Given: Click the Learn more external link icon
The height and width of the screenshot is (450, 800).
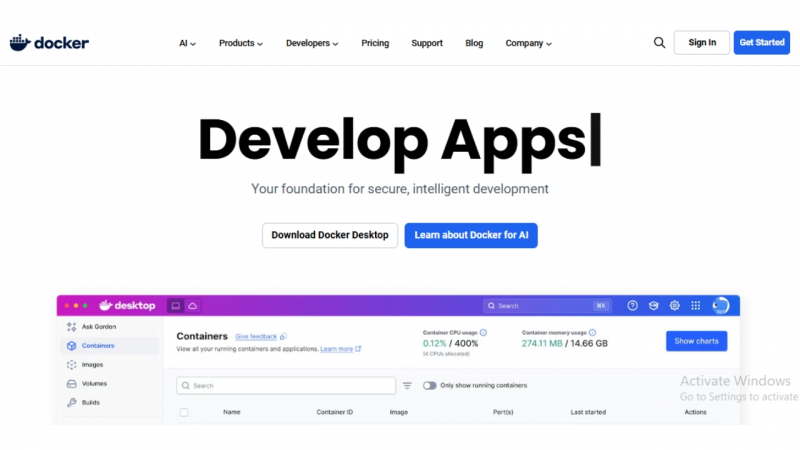Looking at the screenshot, I should (358, 348).
